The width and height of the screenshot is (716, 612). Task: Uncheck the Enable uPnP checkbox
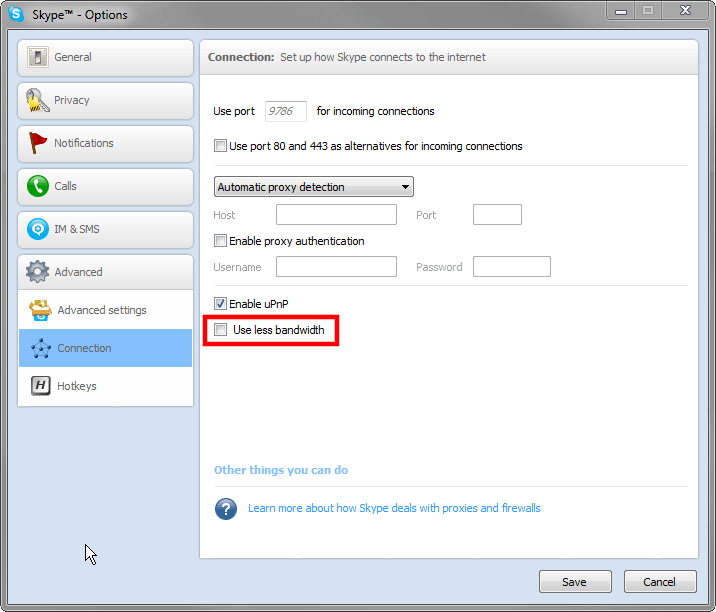click(221, 304)
